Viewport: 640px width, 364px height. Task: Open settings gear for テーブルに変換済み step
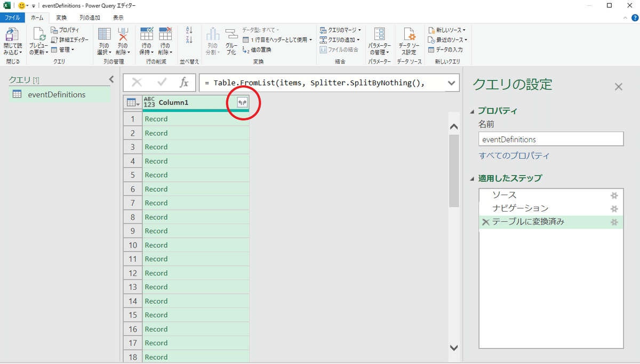point(614,222)
